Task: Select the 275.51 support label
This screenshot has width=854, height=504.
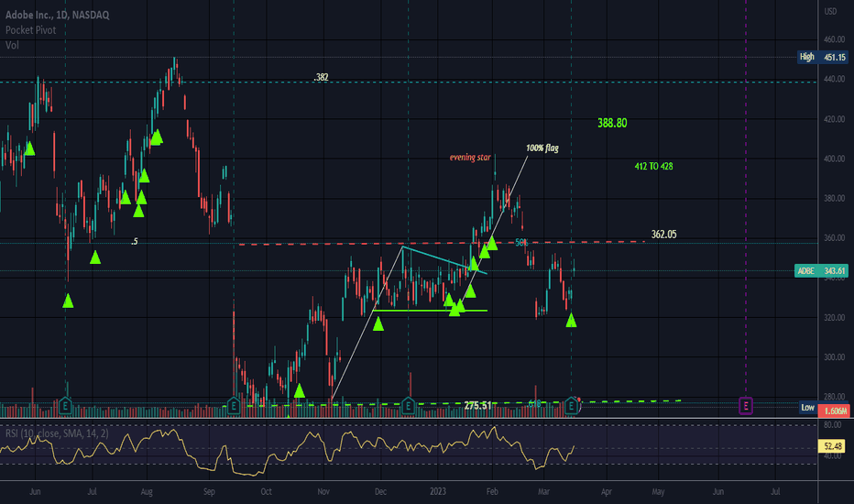Action: (x=477, y=405)
